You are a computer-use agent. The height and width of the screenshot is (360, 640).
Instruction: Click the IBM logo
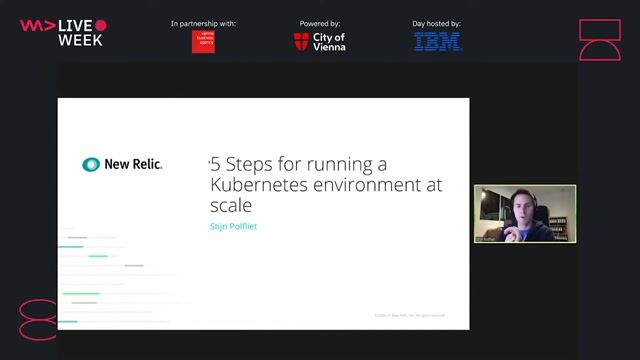click(438, 42)
